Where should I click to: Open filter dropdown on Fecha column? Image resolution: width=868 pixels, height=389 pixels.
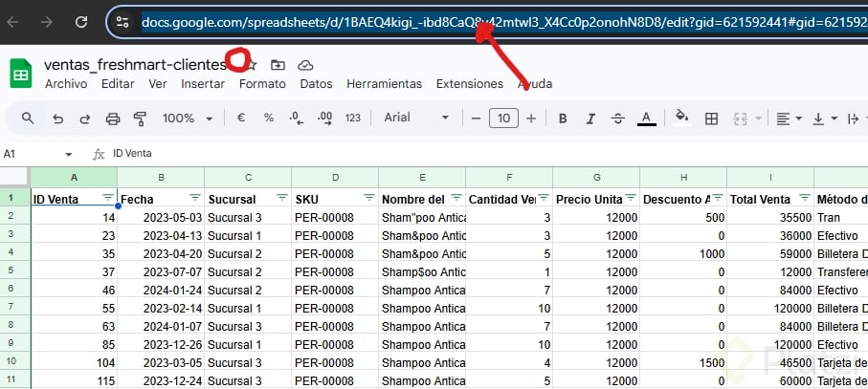click(195, 198)
